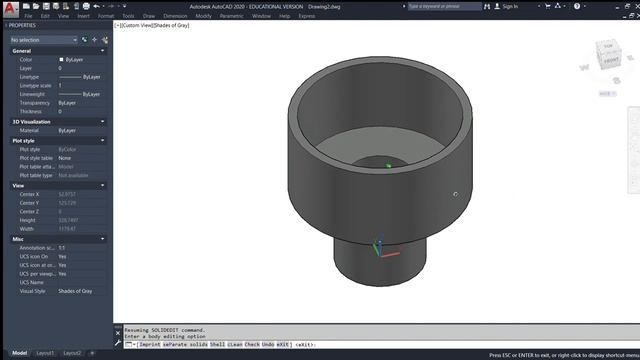Click the ViewCube in the viewport
Viewport: 640px width, 360px height.
[x=609, y=55]
